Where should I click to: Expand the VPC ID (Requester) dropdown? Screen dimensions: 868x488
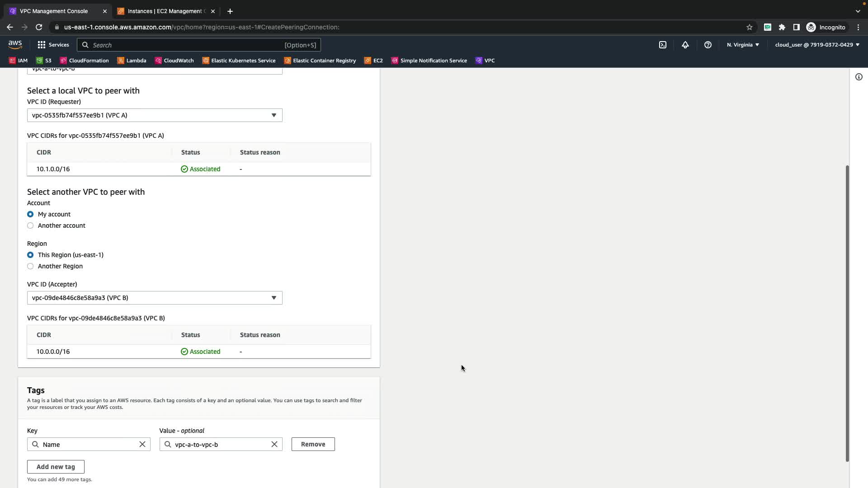(x=155, y=115)
